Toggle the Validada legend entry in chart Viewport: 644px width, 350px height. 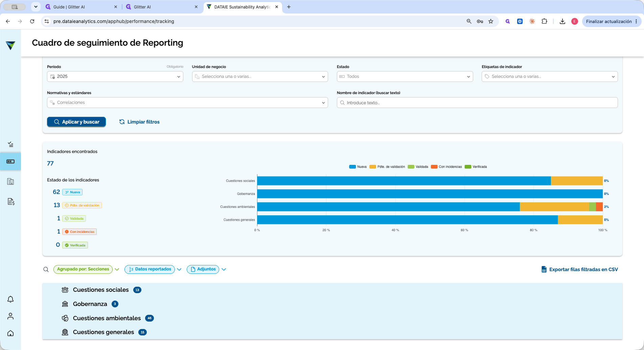(x=418, y=167)
